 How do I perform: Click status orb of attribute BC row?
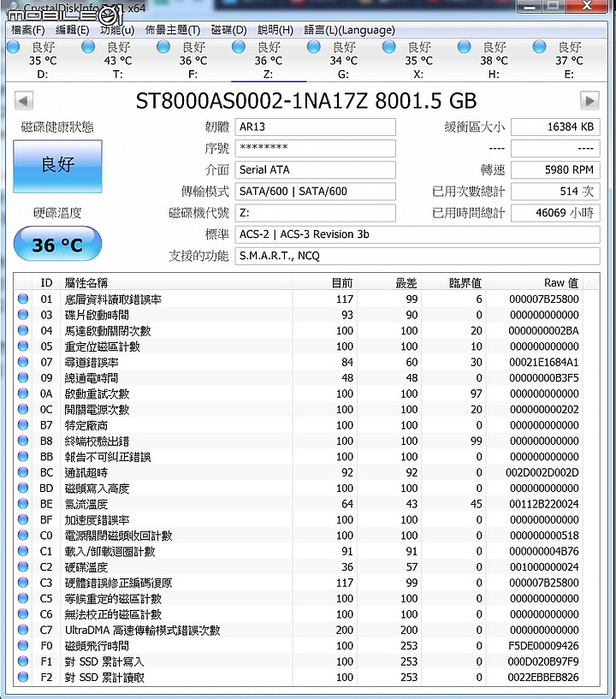23,472
